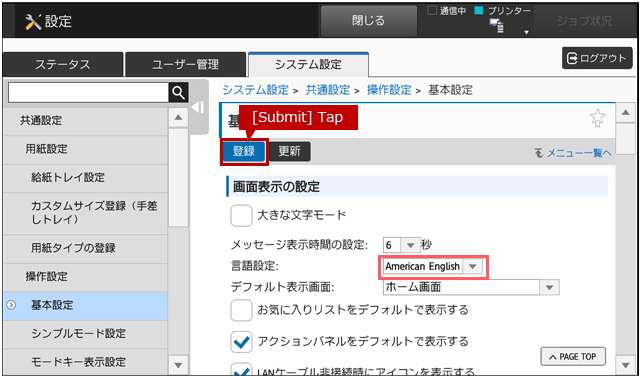Click main content scroll down arrow
Screen dimensions: 640x376
(625, 365)
